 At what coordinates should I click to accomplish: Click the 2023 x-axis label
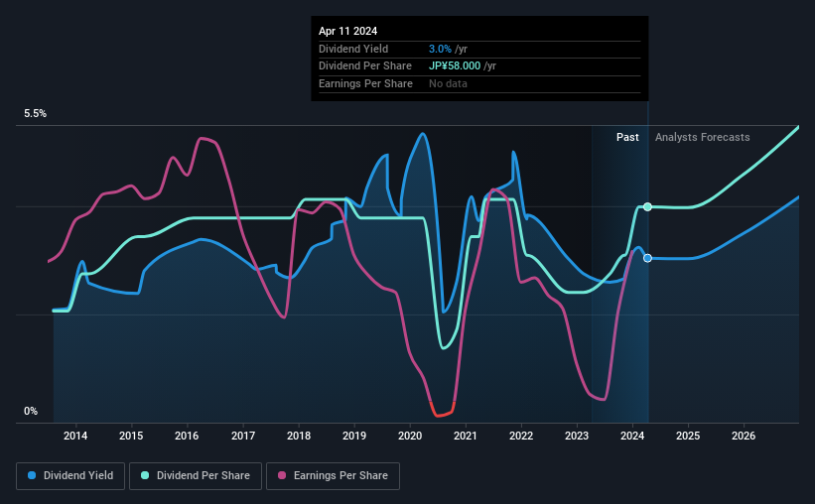[x=577, y=436]
